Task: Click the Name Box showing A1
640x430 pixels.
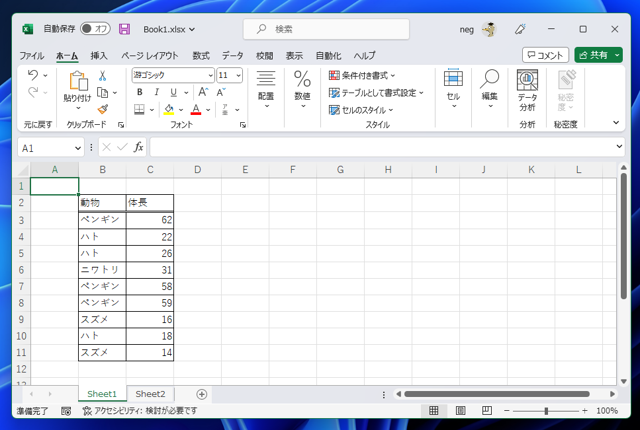Action: (51, 148)
